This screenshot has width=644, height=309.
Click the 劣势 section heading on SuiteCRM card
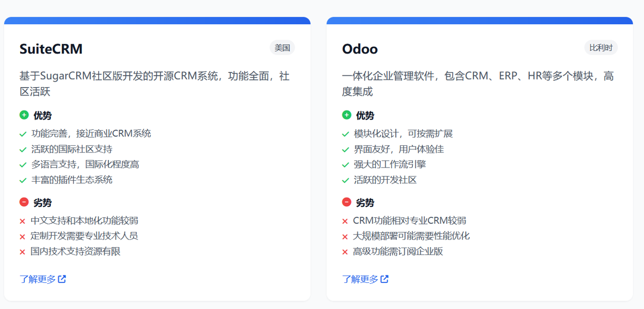tap(41, 202)
